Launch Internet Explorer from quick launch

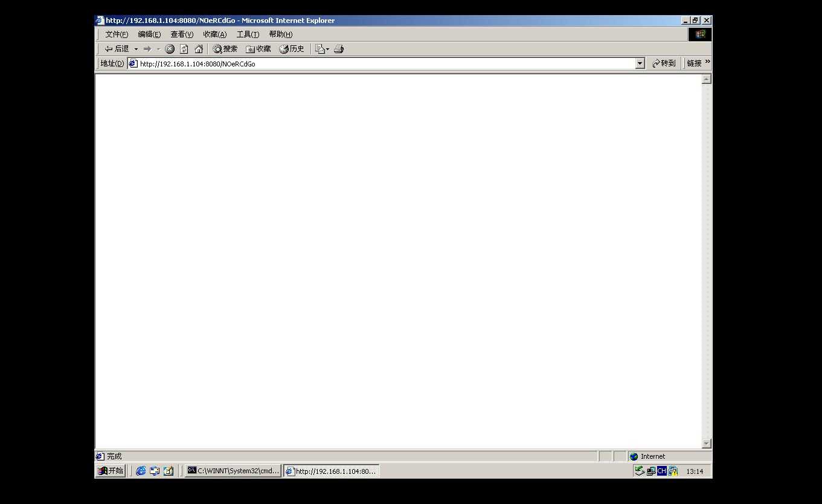point(141,471)
